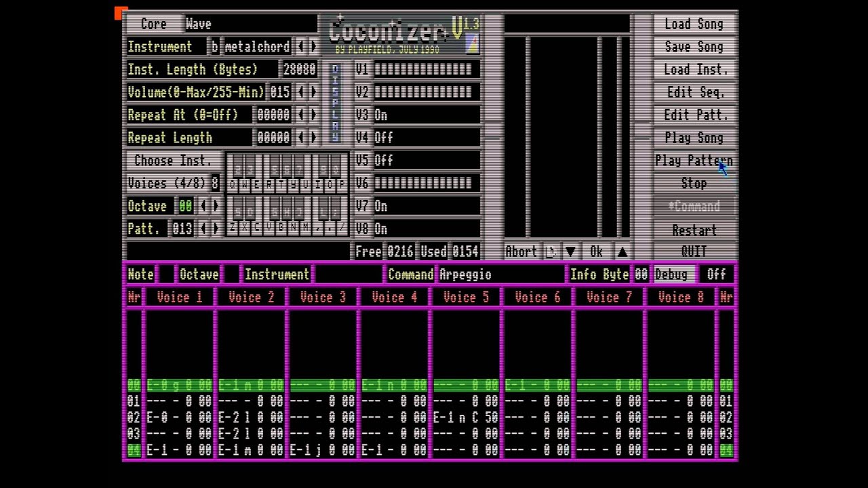This screenshot has width=868, height=488.
Task: Hit the Q key on the on-screen keyboard
Action: (233, 184)
